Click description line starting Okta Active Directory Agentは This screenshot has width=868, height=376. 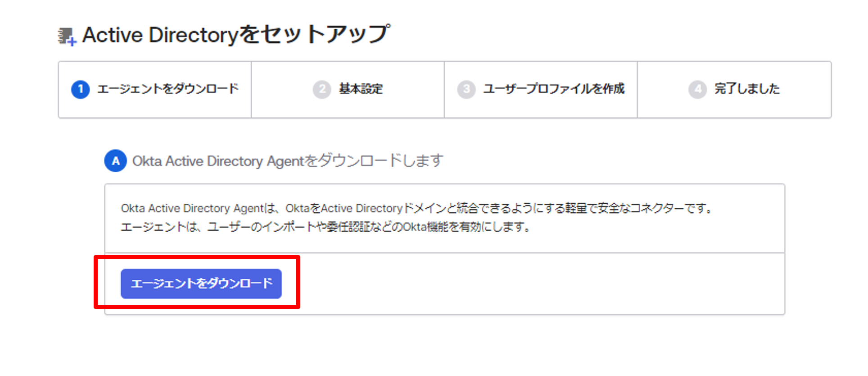coord(417,208)
